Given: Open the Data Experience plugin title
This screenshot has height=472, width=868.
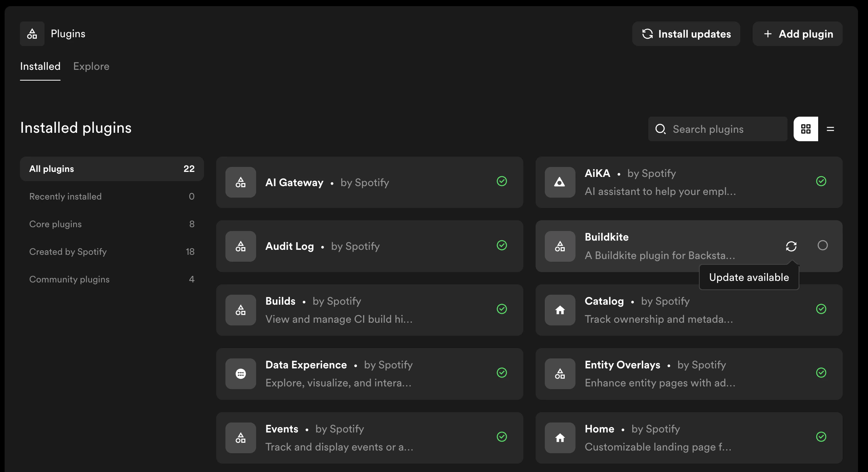Looking at the screenshot, I should coord(306,365).
